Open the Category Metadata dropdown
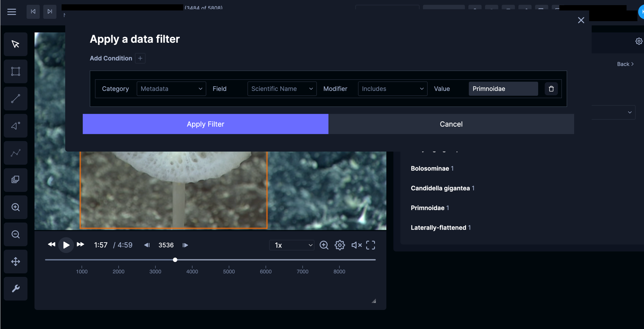 [171, 89]
